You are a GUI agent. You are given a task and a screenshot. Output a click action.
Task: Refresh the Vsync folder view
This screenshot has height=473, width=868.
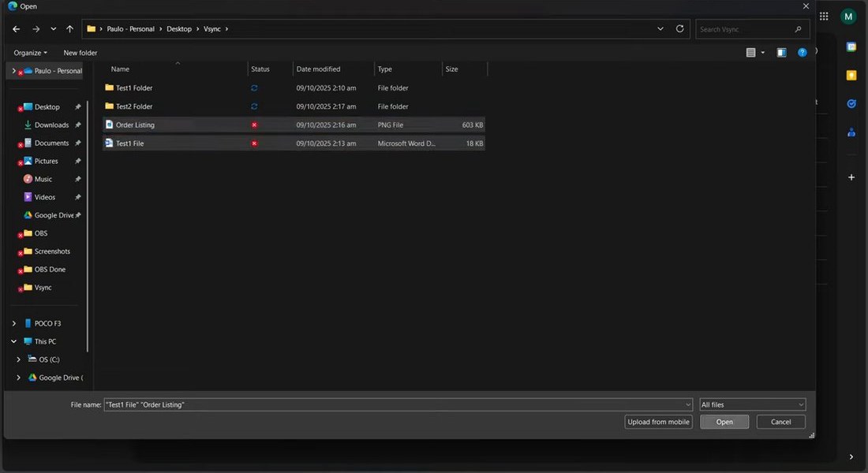click(x=679, y=28)
